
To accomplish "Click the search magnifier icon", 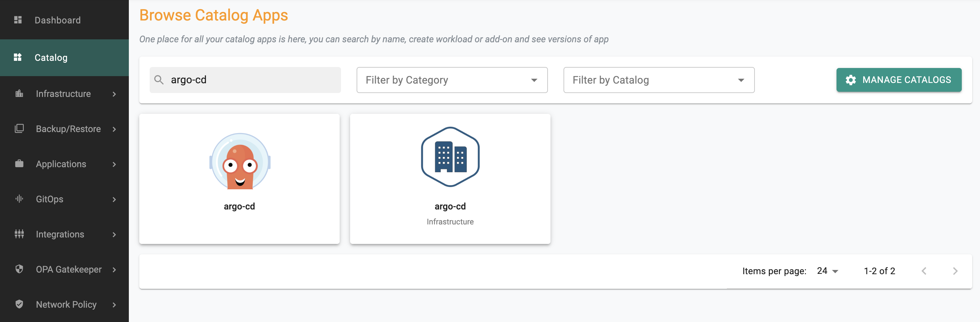I will tap(159, 80).
